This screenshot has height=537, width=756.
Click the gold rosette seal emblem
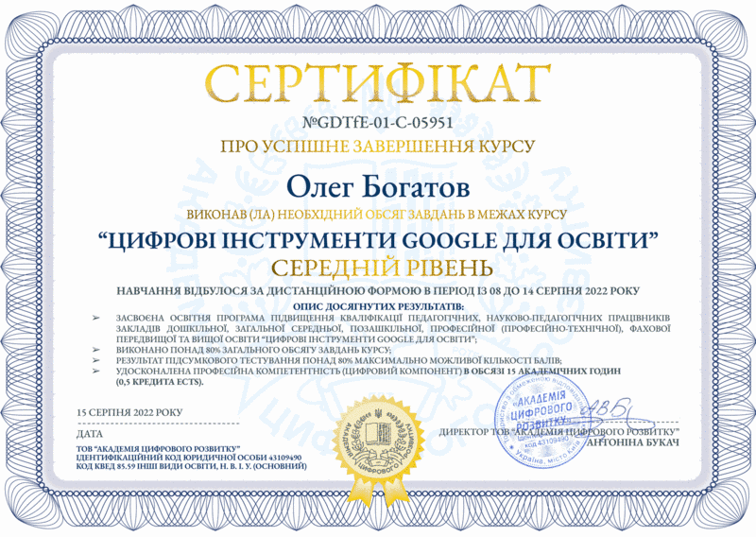tap(380, 449)
